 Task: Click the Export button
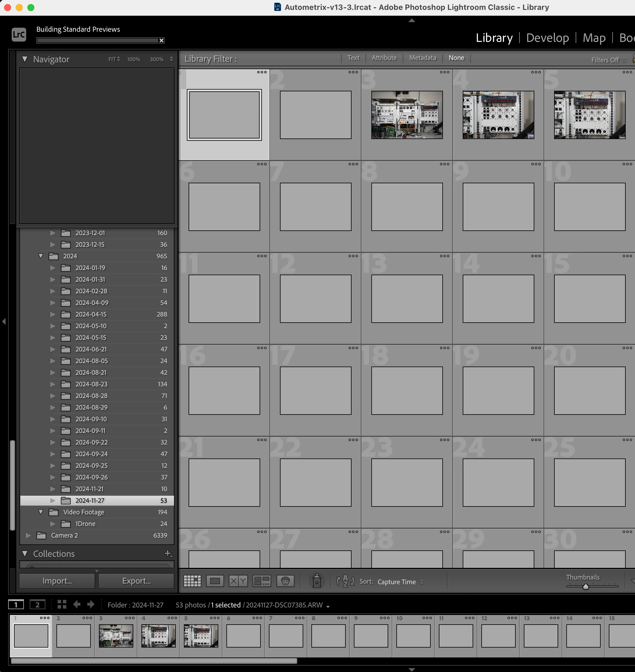click(x=136, y=581)
